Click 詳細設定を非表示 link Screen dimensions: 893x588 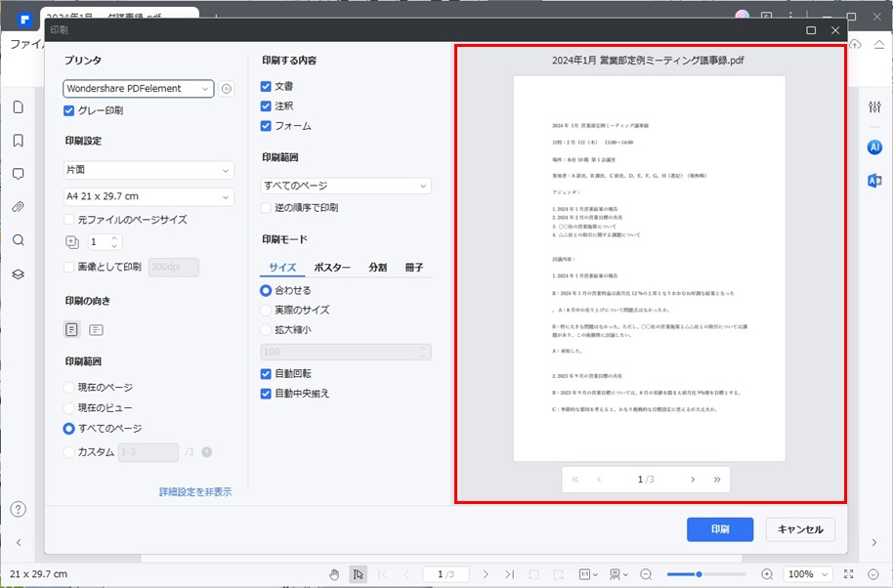coord(195,492)
